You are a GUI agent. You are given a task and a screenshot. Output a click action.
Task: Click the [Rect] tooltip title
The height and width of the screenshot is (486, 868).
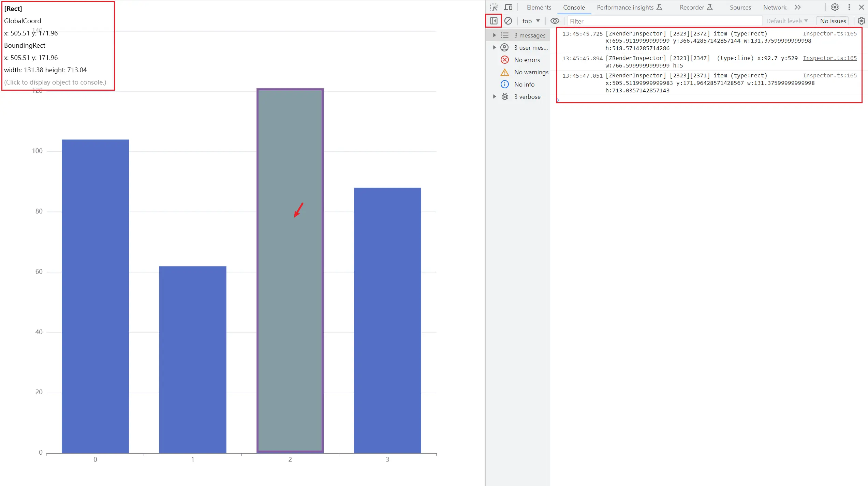pyautogui.click(x=13, y=9)
